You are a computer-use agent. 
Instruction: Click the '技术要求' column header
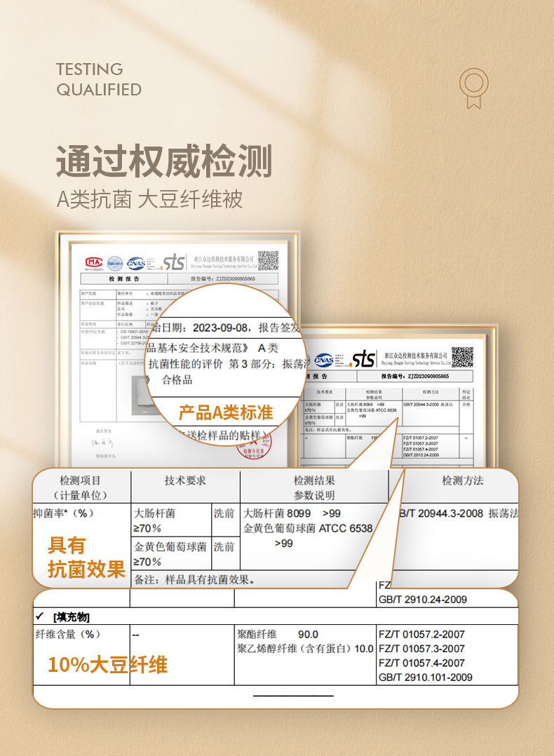pos(185,480)
